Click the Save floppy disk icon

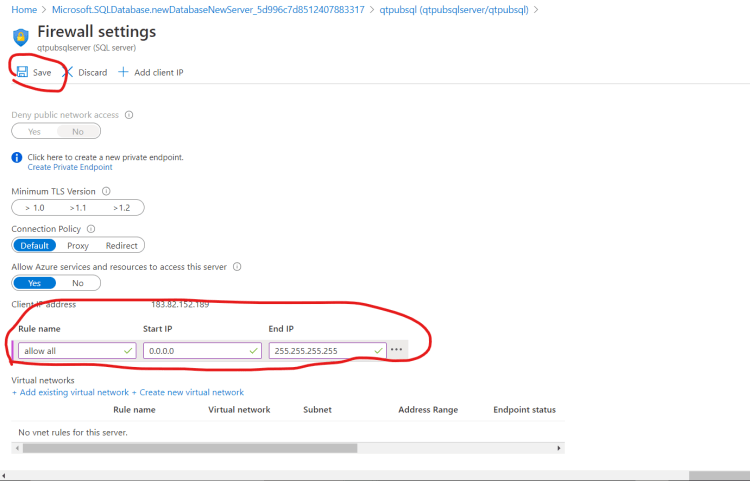click(x=22, y=72)
